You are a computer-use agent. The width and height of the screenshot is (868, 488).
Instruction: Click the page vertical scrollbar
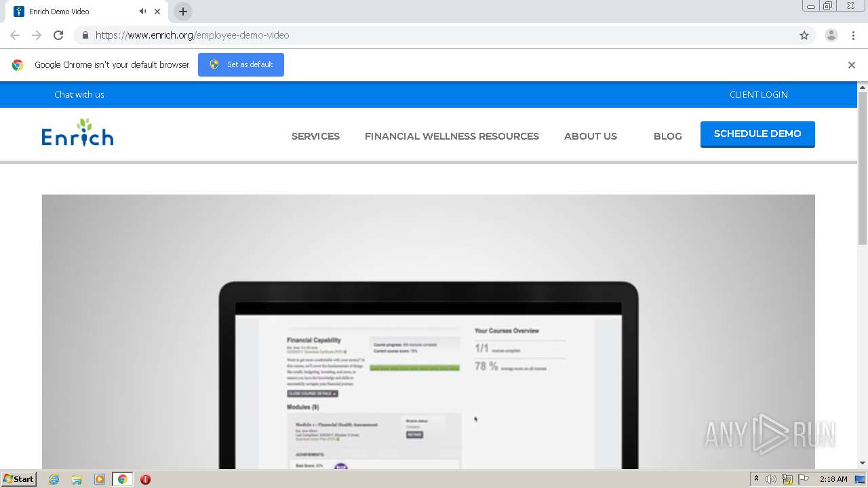pyautogui.click(x=863, y=168)
